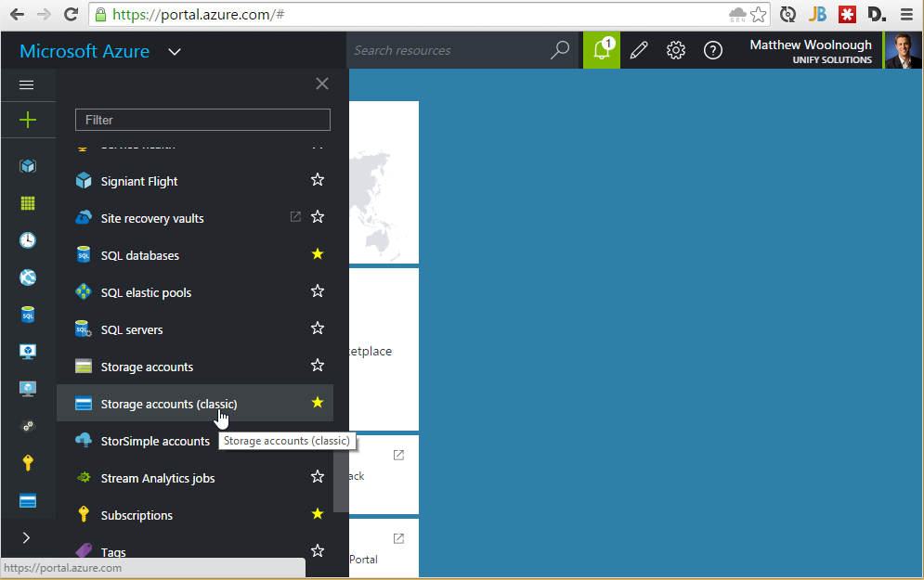Viewport: 924px width, 580px height.
Task: Click the user profile photo
Action: tap(903, 51)
